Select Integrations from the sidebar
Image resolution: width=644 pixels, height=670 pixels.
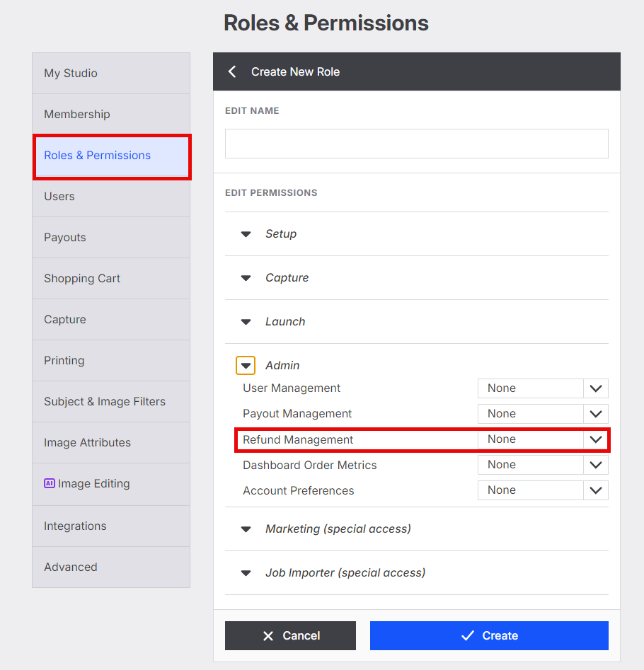click(111, 526)
